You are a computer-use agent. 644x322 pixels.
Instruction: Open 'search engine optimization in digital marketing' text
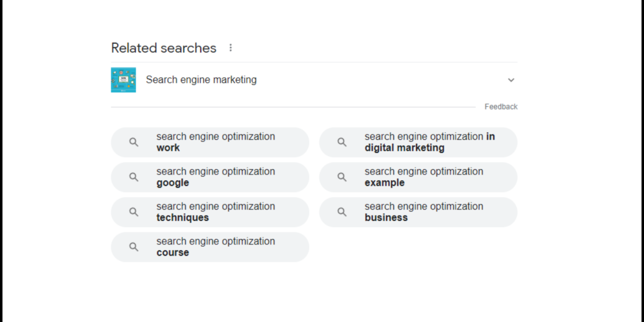pos(429,142)
